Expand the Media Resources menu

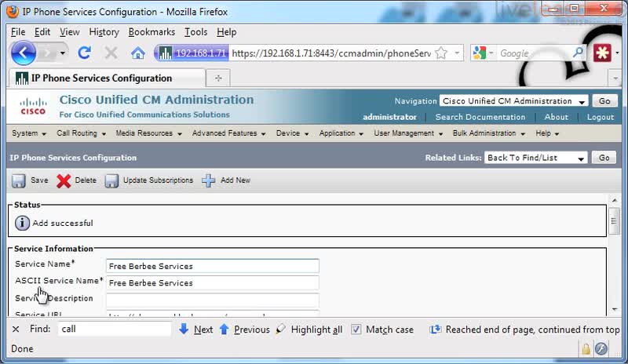[x=148, y=133]
